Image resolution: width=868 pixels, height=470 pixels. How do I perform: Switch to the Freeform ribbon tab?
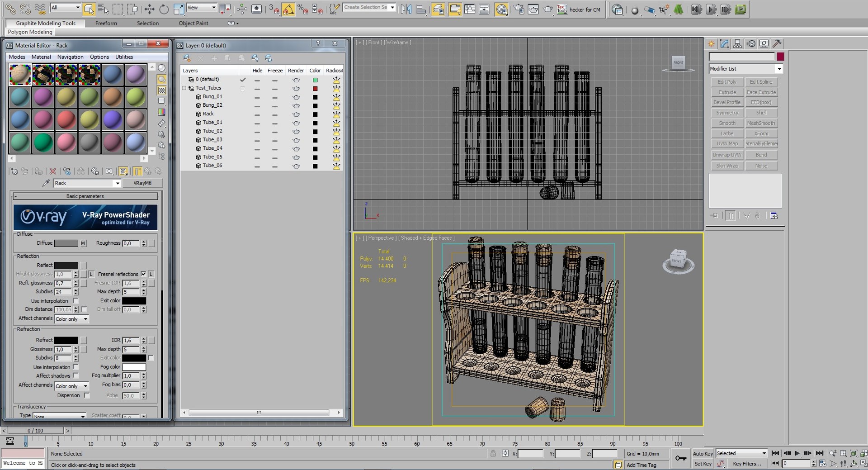pyautogui.click(x=106, y=23)
